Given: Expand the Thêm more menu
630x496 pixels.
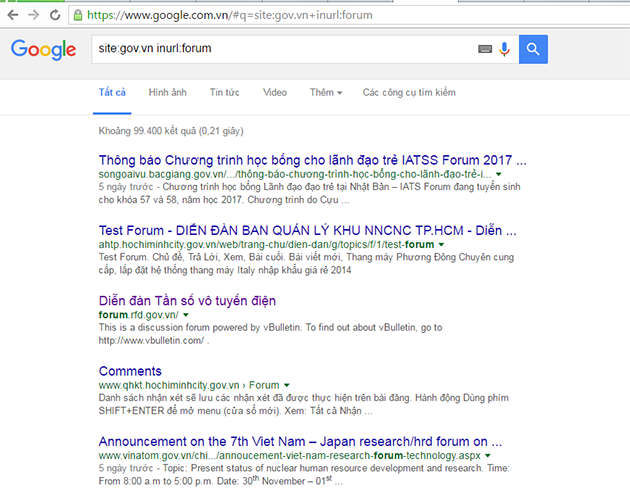Looking at the screenshot, I should pos(326,92).
